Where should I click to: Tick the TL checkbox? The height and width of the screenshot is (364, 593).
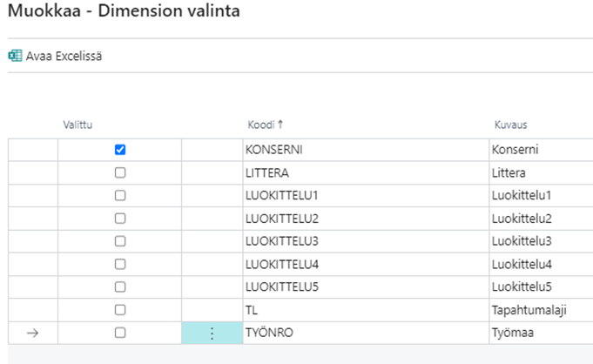(120, 309)
